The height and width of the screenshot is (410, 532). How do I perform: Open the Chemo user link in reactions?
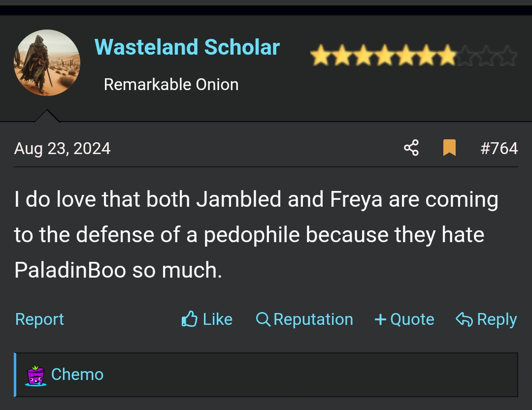pos(77,375)
